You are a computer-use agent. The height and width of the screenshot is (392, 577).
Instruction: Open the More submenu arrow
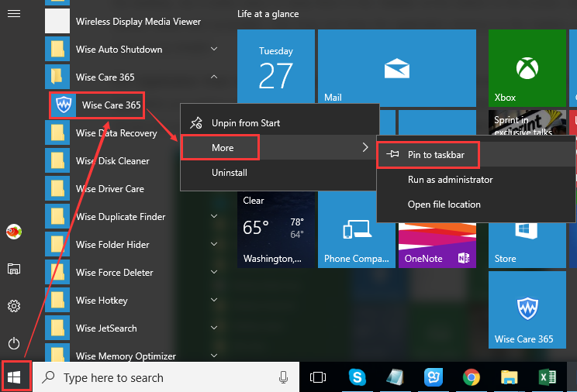tap(365, 147)
